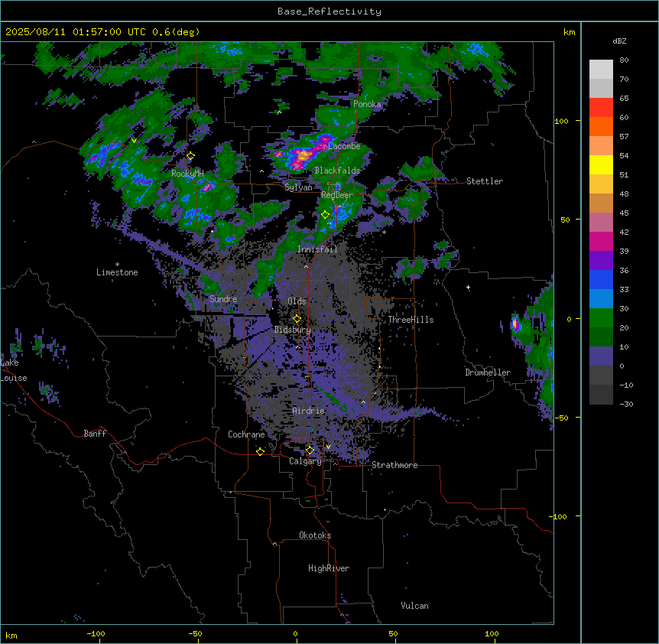Select the light gray 70-80 dBZ legend swatch
This screenshot has width=659, height=644.
coord(601,70)
